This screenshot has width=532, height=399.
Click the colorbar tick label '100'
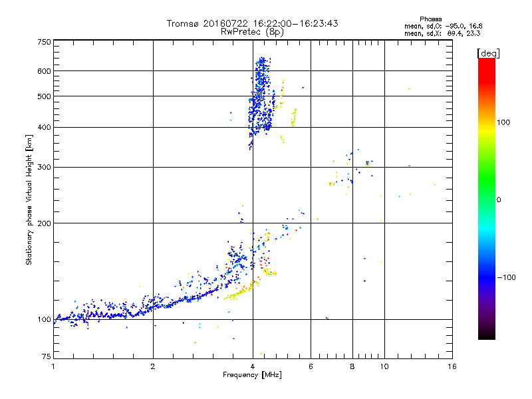(x=503, y=122)
